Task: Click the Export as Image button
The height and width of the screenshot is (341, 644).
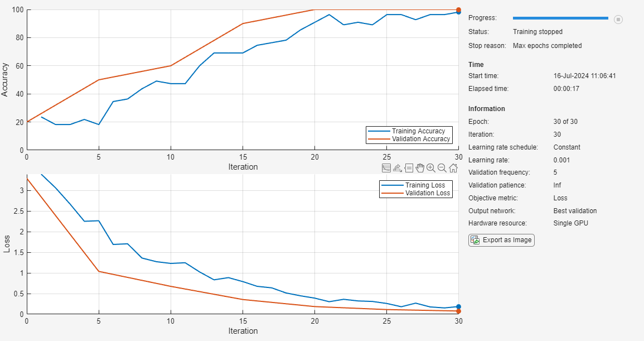Action: 501,240
